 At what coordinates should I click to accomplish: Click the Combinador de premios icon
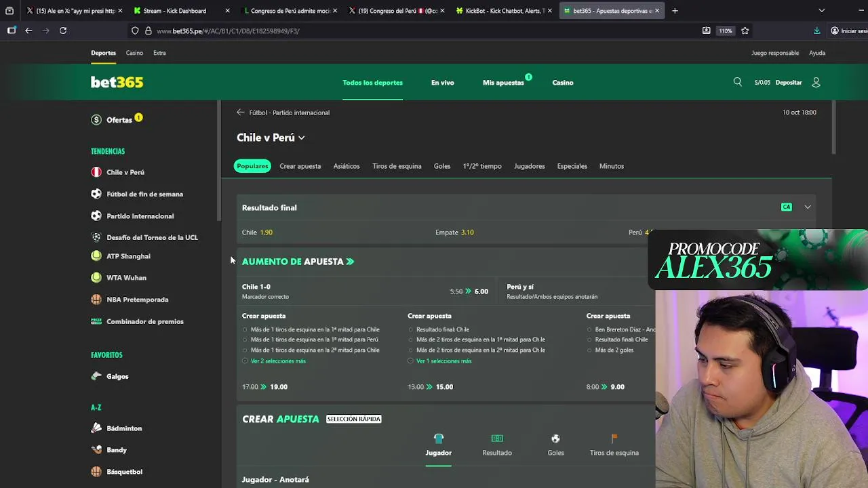click(96, 321)
